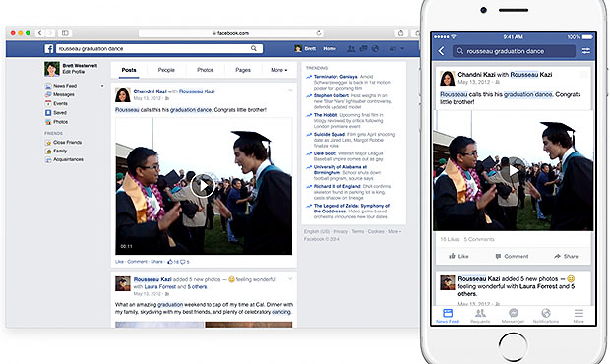The image size is (610, 364).
Task: Go back in Safari toolbar
Action: (39, 33)
